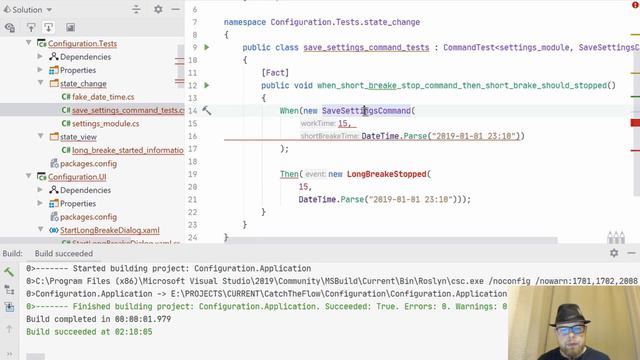Collapse the Configuration.Tests project node
The image size is (640, 360).
(x=29, y=43)
